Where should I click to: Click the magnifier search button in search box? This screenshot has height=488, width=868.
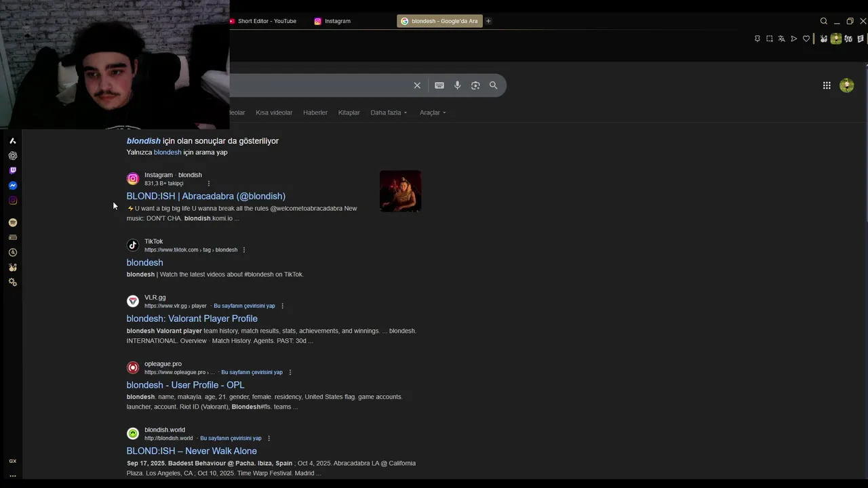[x=494, y=85]
